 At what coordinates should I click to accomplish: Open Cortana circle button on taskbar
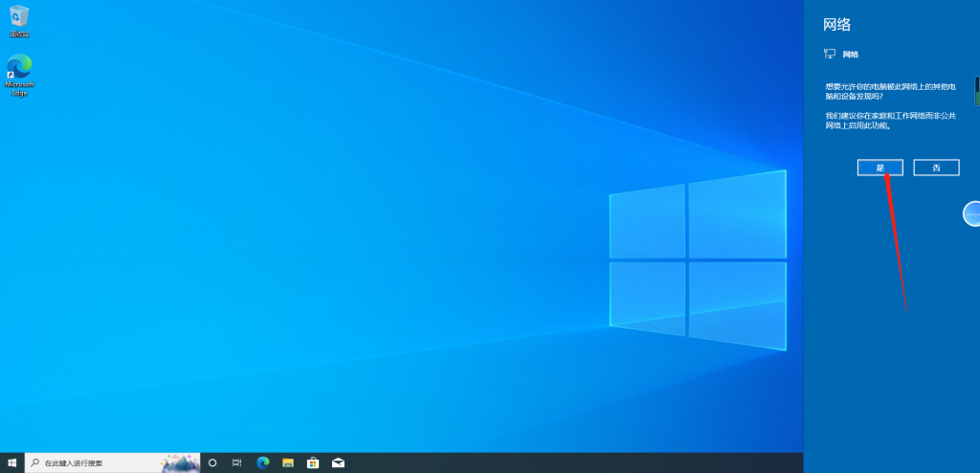212,463
